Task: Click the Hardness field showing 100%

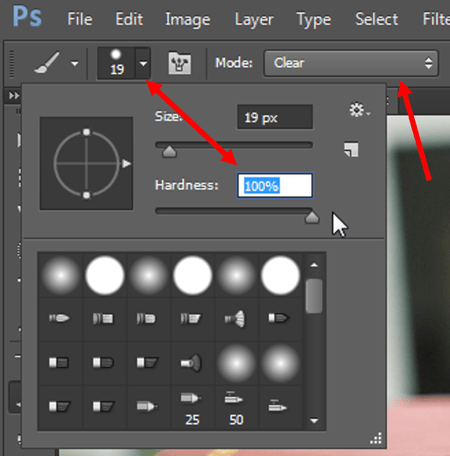Action: pos(275,185)
